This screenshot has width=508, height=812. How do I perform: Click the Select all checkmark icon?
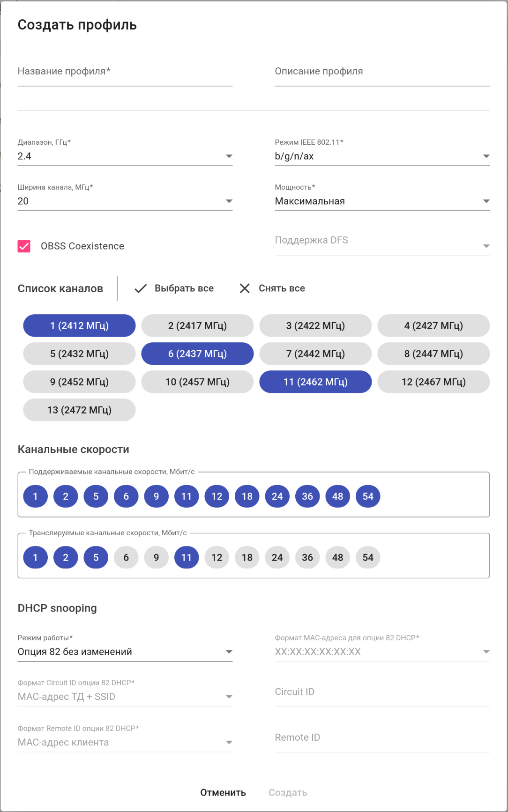[x=141, y=288]
